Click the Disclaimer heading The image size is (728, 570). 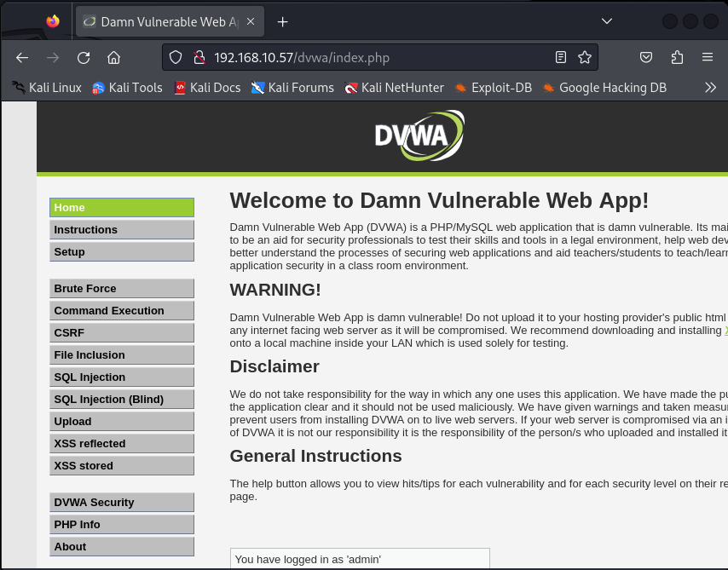pos(274,366)
